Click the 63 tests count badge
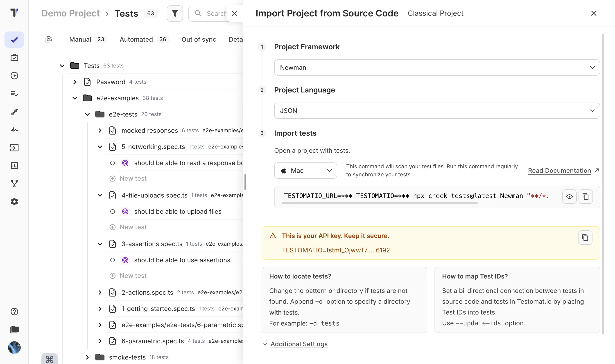Viewport: 615px width, 364px height. coord(151,13)
